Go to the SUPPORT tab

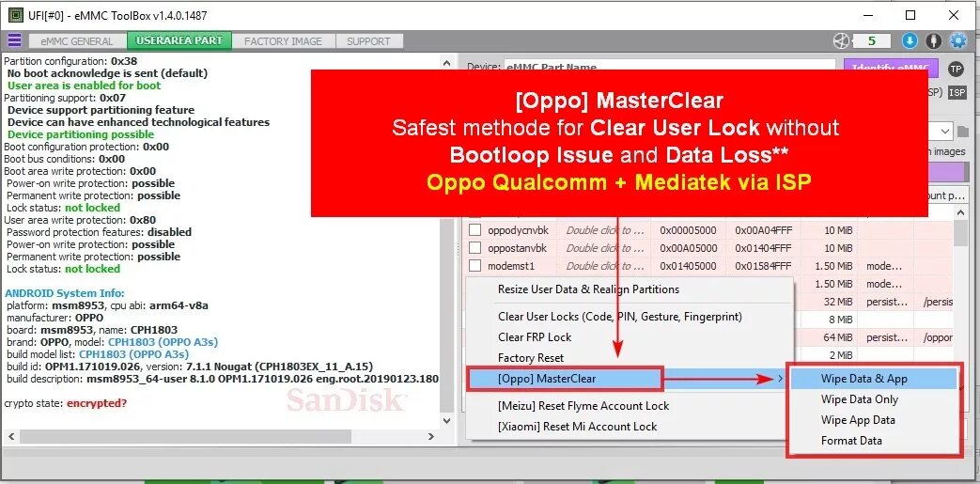[x=368, y=41]
